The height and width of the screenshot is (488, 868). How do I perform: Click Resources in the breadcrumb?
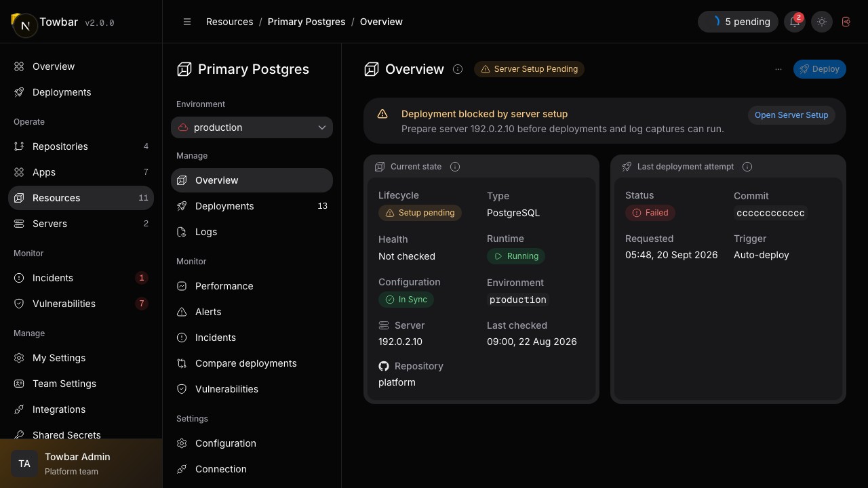230,22
